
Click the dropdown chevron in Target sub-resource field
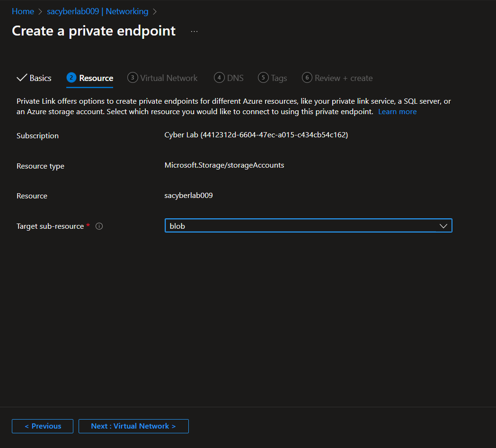(x=443, y=226)
